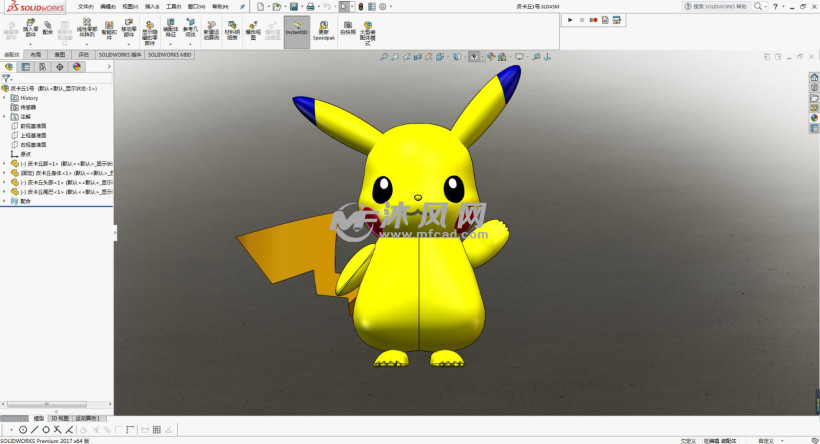The height and width of the screenshot is (444, 820).
Task: Click the Save floppy-disk icon
Action: (293, 7)
